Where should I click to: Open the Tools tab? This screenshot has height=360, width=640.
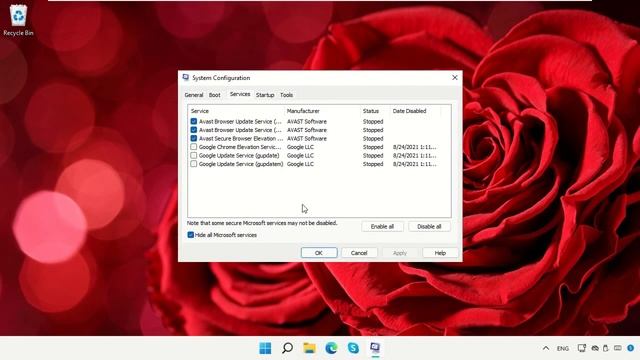287,95
